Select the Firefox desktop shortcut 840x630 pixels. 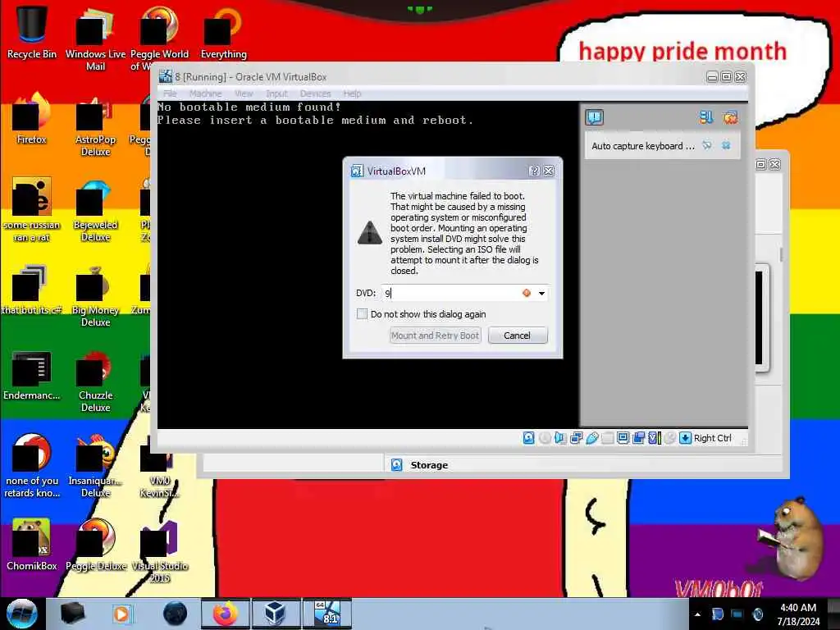click(32, 118)
